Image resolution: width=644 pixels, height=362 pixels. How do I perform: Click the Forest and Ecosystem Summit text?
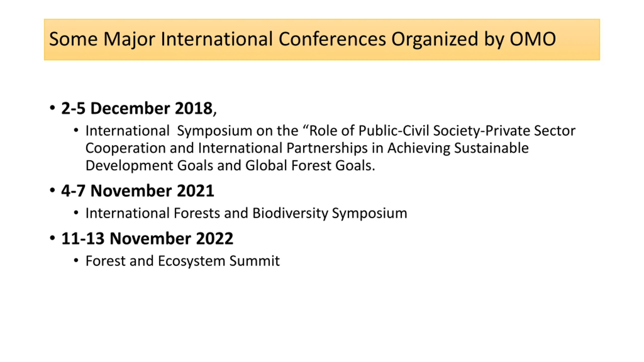[183, 261]
